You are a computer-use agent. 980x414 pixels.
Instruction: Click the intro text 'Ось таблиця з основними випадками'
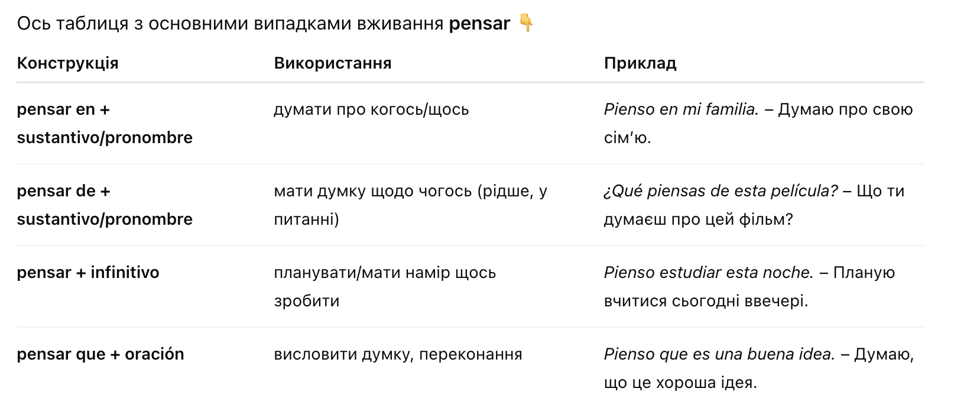click(x=231, y=24)
